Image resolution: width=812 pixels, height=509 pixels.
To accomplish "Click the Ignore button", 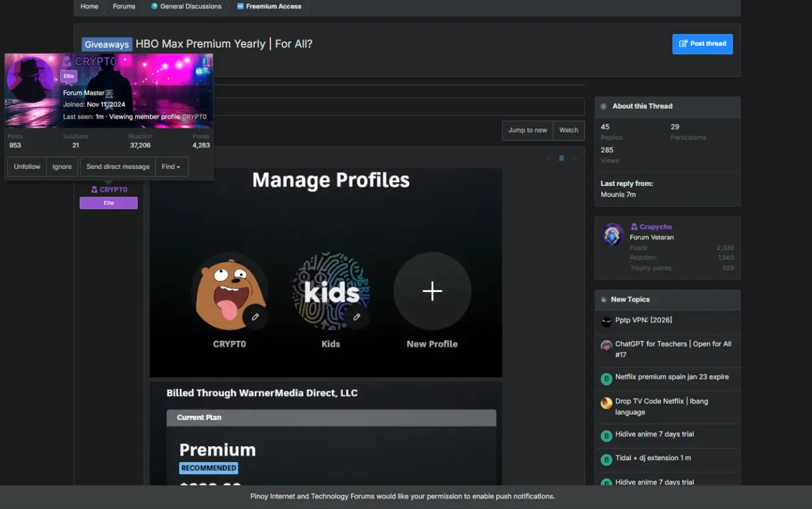I will (62, 167).
